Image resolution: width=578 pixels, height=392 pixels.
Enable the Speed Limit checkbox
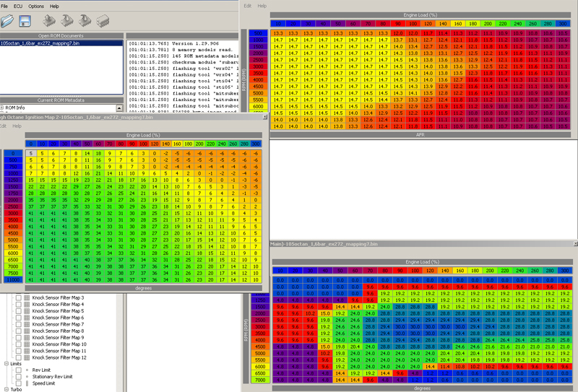coord(19,383)
